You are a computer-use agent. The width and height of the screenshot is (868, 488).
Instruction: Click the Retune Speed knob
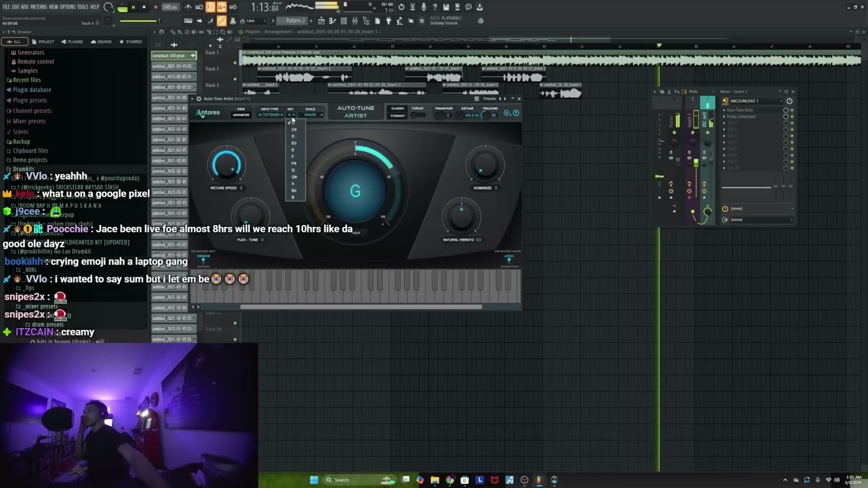pos(226,165)
